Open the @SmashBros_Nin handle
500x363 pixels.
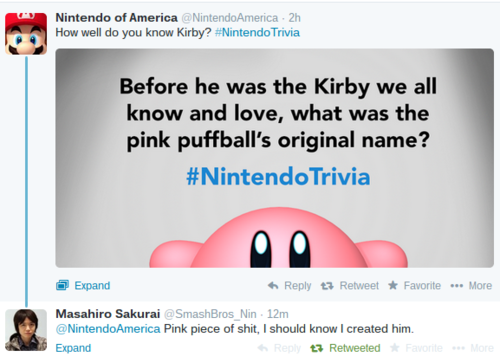click(x=210, y=314)
